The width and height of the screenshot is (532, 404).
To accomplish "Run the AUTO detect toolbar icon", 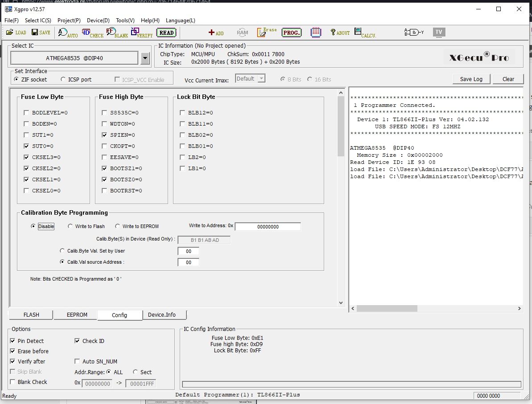I will coord(67,33).
